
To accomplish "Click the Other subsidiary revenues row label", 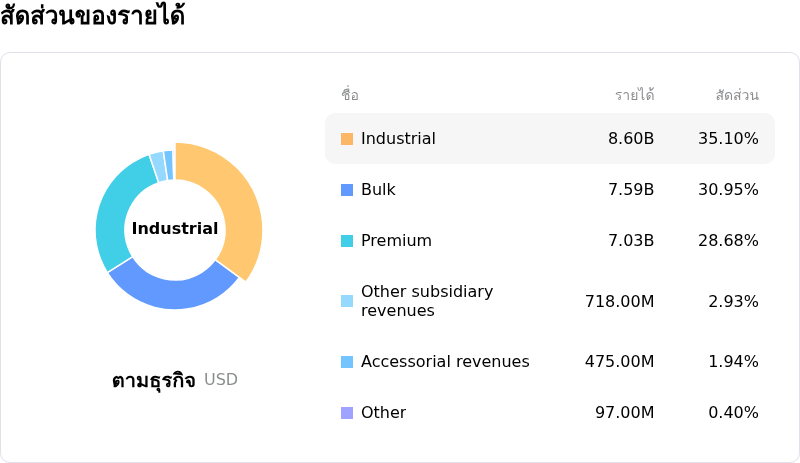I will 427,301.
